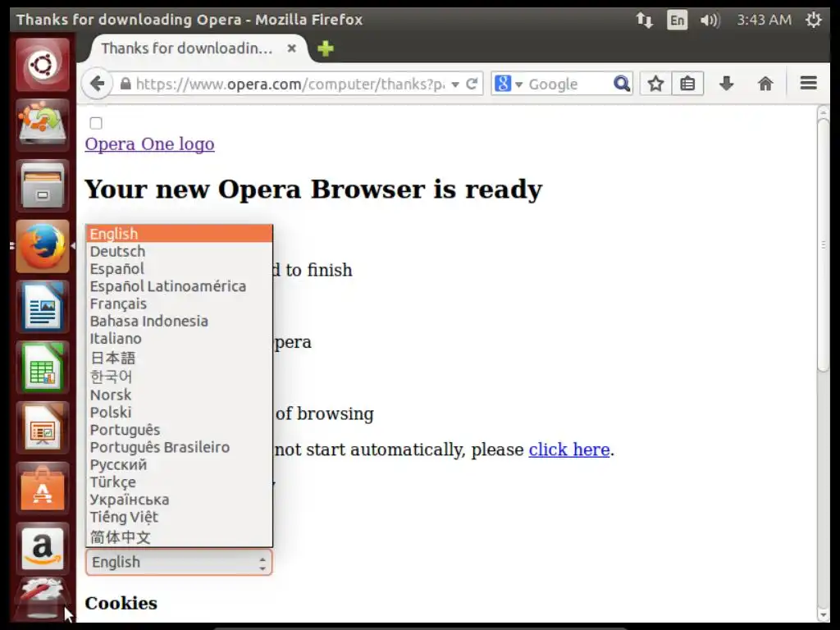Screen dimensions: 840x630
Task: Select 简体中文 language option
Action: (179, 536)
